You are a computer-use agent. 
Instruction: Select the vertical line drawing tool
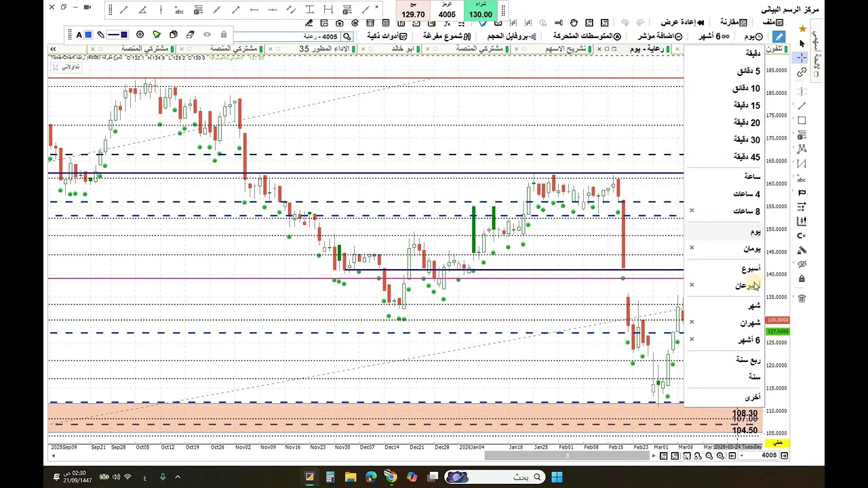click(x=161, y=10)
